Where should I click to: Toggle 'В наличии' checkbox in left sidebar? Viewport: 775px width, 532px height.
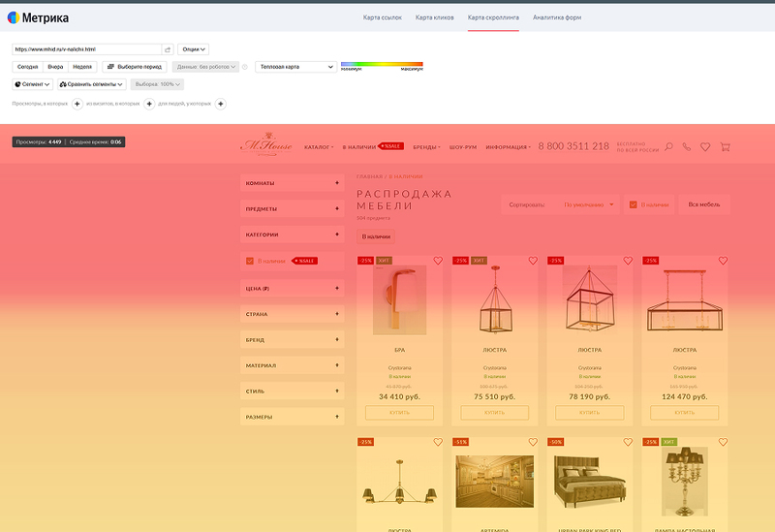point(249,261)
